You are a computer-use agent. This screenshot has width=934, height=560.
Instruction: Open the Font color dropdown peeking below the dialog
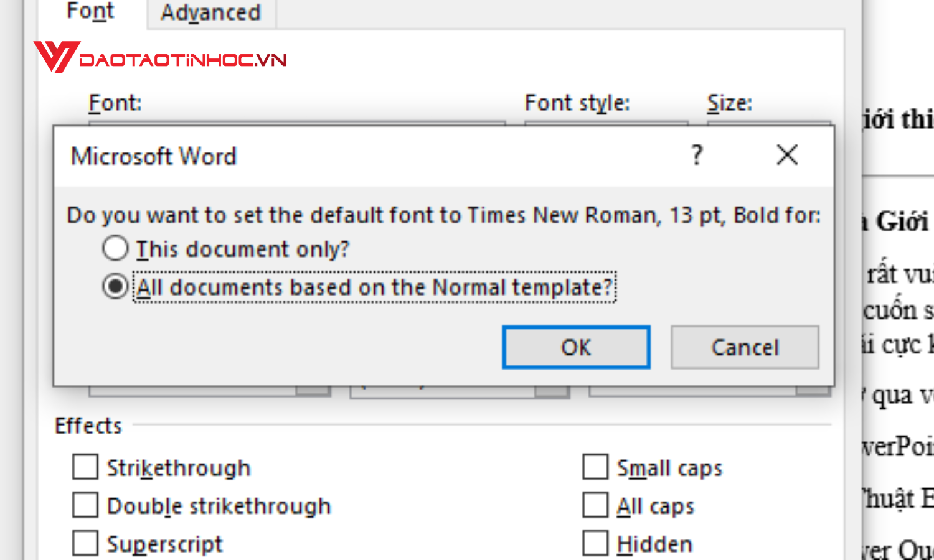coord(313,391)
